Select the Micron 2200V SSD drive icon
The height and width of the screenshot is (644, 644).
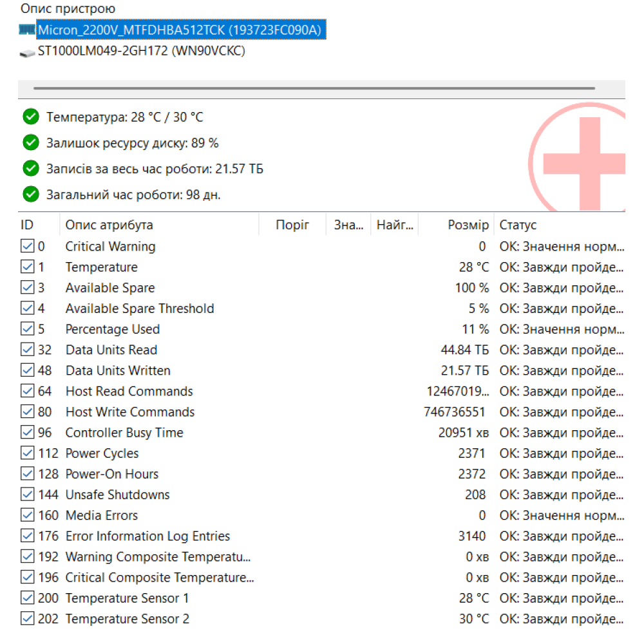[x=27, y=30]
